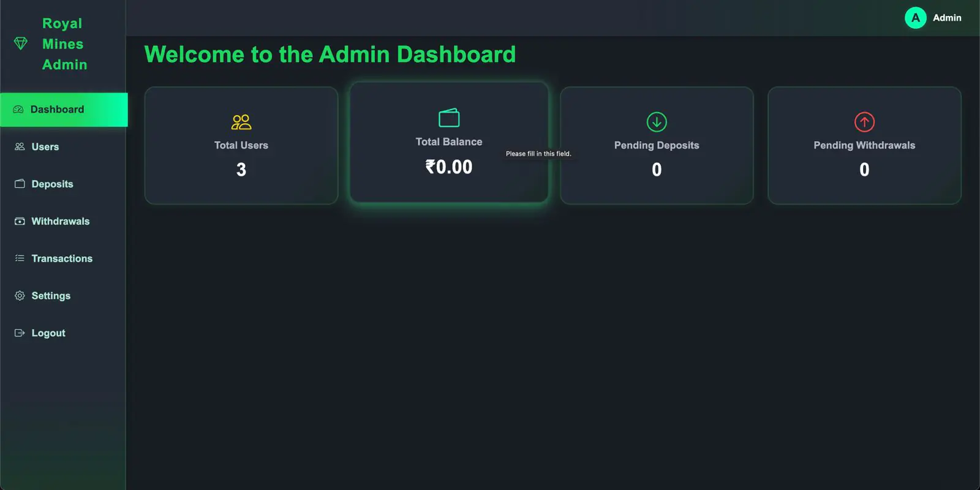This screenshot has width=980, height=490.
Task: Click the Admin avatar circle
Action: (x=915, y=18)
